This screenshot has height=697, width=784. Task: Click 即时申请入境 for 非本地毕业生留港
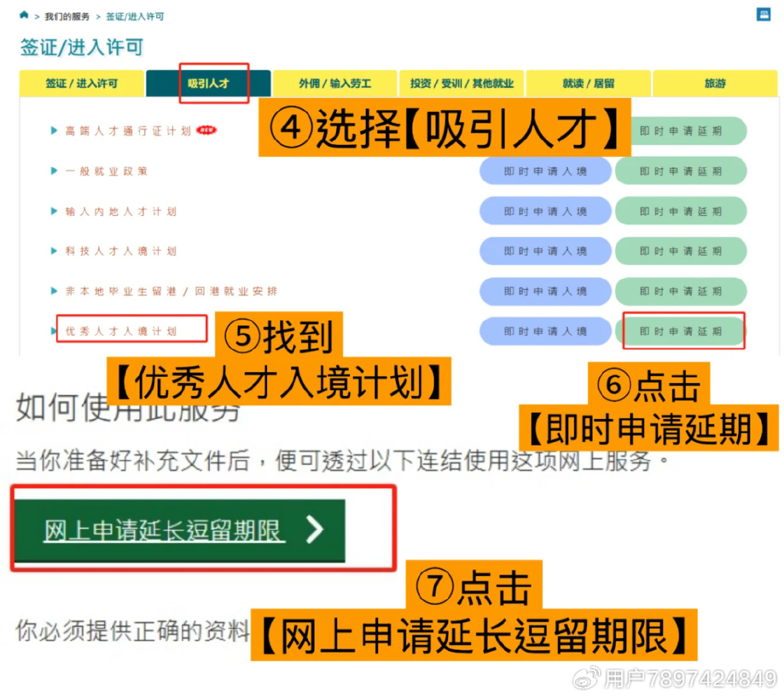(545, 291)
